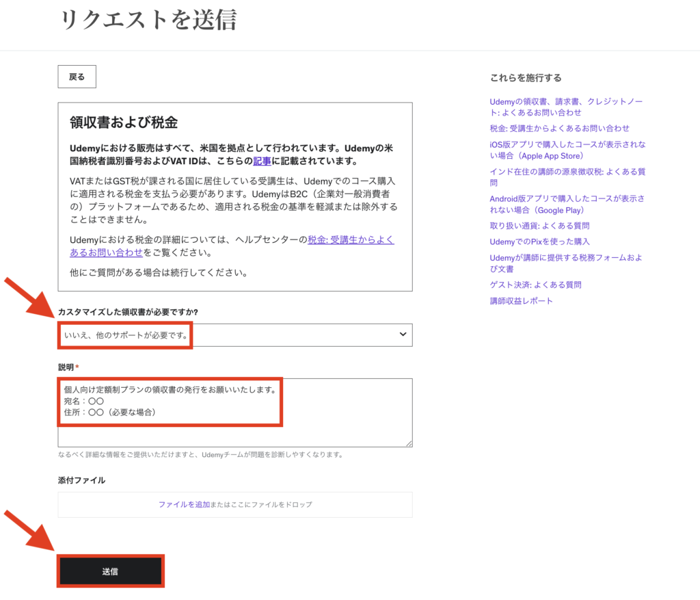The width and height of the screenshot is (700, 600).
Task: Click the file drop zone text ここにファイルをドロップ
Action: pyautogui.click(x=269, y=505)
